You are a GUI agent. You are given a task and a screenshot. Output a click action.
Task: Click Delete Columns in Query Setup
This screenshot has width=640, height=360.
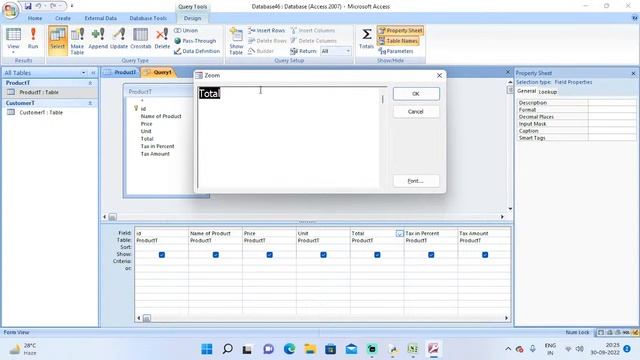point(313,41)
